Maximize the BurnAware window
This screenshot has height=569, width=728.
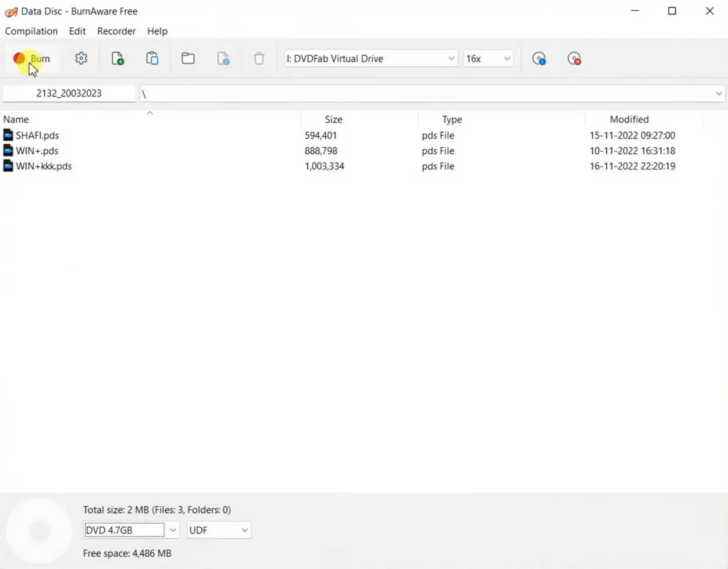pos(672,11)
